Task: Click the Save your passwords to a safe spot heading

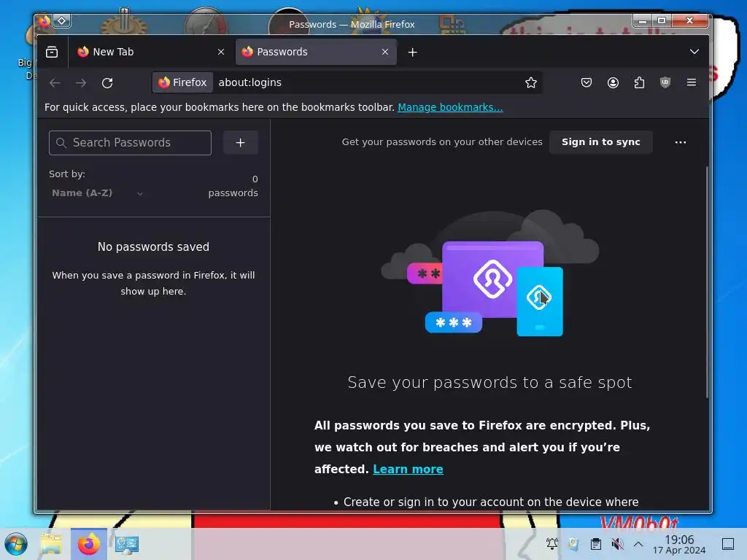Action: [x=489, y=382]
